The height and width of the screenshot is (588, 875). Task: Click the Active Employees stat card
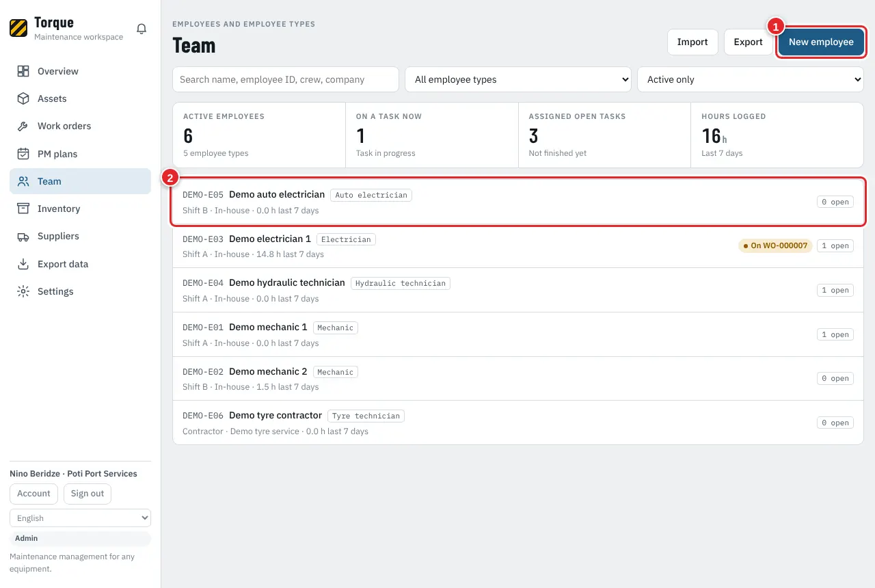pos(259,135)
